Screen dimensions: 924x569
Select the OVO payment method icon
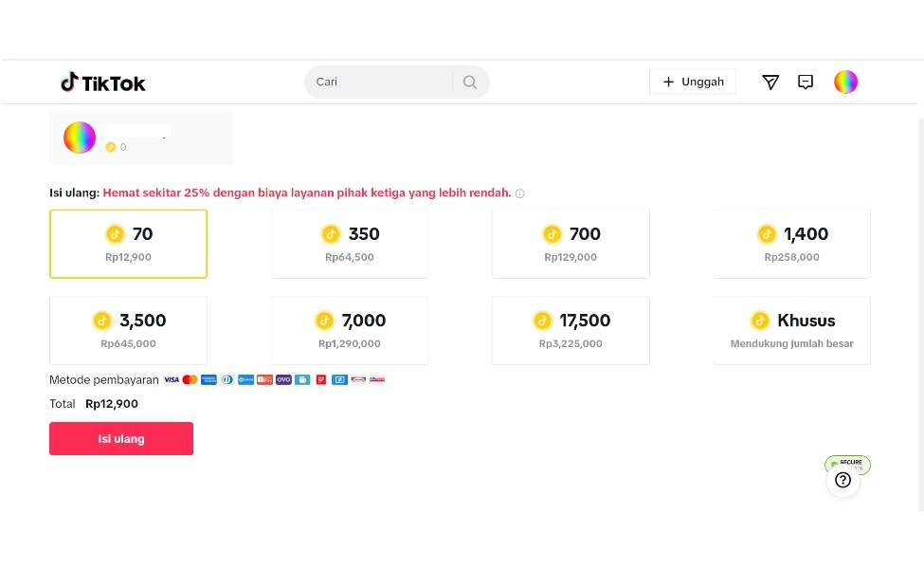(283, 379)
